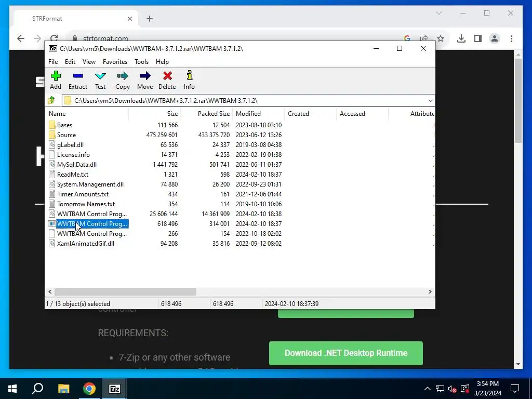Screen dimensions: 532x399
Task: Select the STRFormat browser tab
Action: click(76, 19)
